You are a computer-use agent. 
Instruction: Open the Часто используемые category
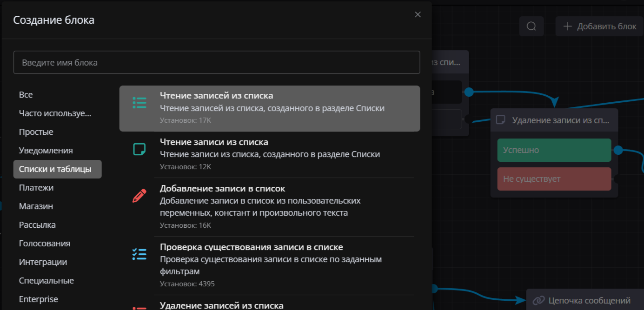pos(55,113)
